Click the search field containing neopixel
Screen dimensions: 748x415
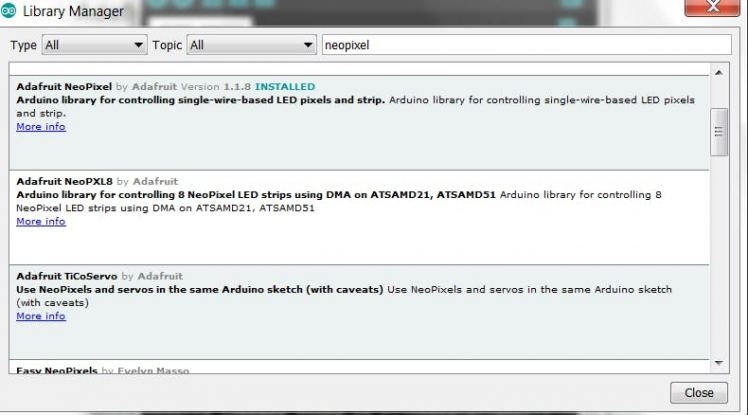(x=527, y=45)
